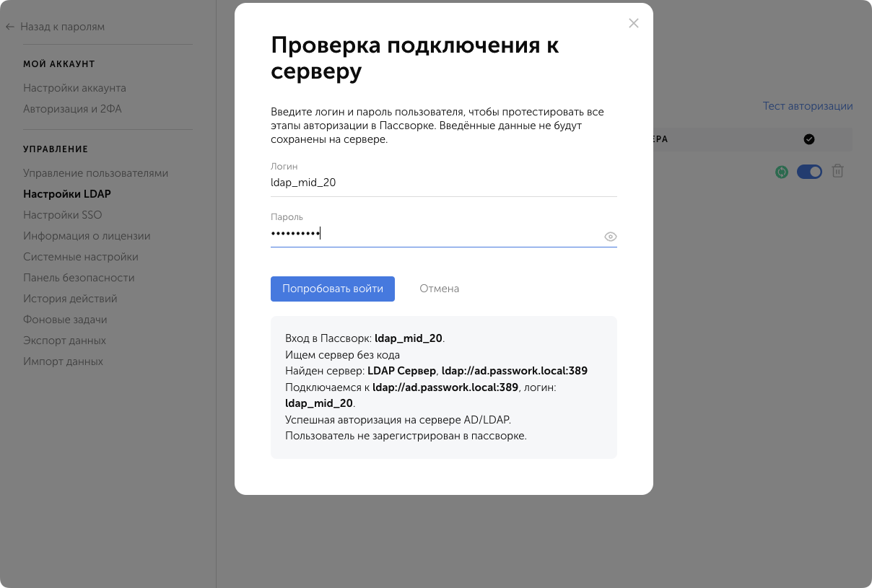Go back via Назад к паролям
The height and width of the screenshot is (588, 872).
point(62,27)
